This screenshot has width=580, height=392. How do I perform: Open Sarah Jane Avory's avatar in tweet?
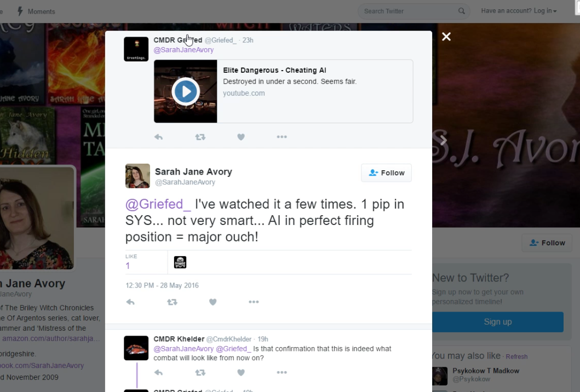[137, 176]
